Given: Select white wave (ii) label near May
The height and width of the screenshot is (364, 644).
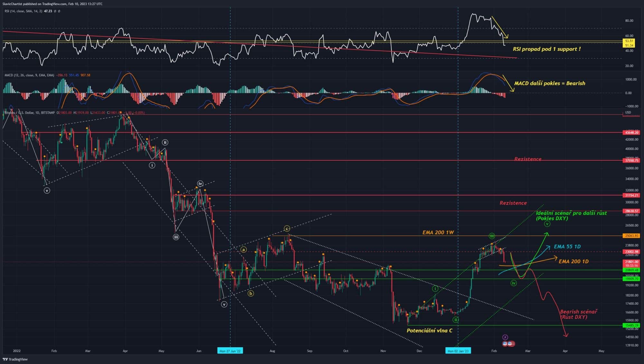Looking at the screenshot, I should click(x=165, y=142).
